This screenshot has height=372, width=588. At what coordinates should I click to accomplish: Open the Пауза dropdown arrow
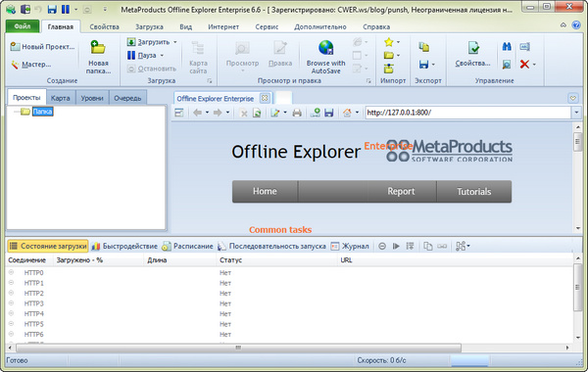click(x=162, y=56)
